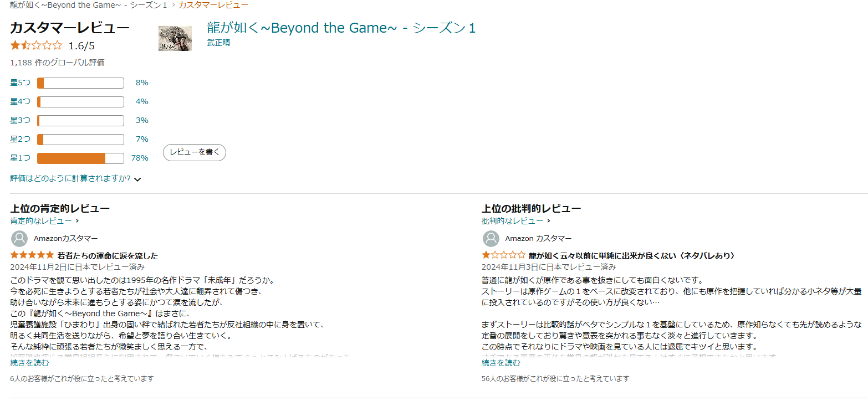The width and height of the screenshot is (868, 406).
Task: Click the critical reviewer's avatar icon
Action: (x=491, y=239)
